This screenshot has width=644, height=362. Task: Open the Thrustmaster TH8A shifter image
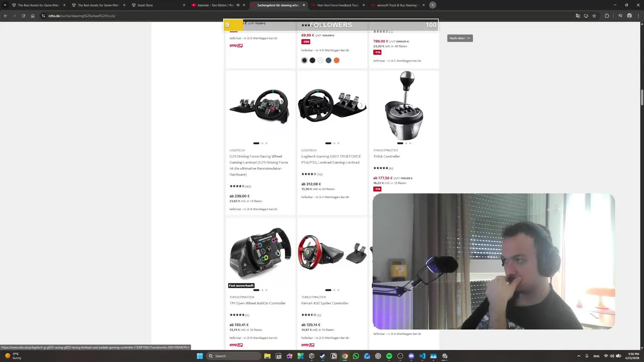click(404, 106)
